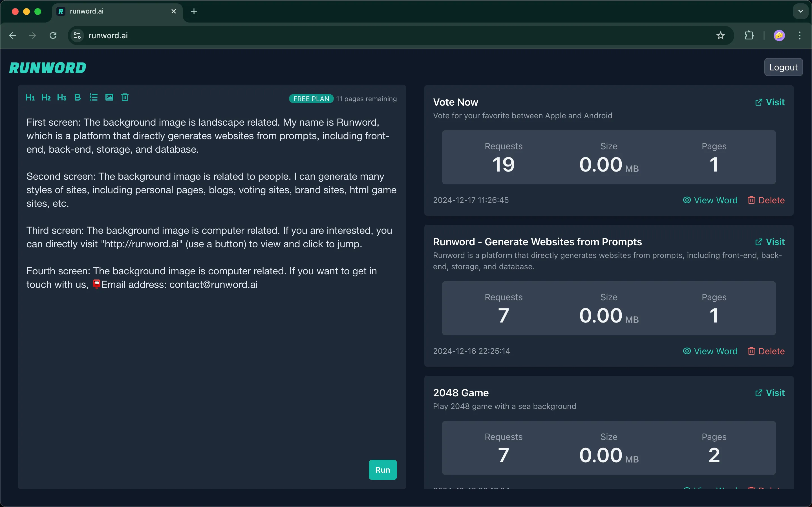The image size is (812, 507).
Task: Reload the page with the refresh icon
Action: (53, 35)
